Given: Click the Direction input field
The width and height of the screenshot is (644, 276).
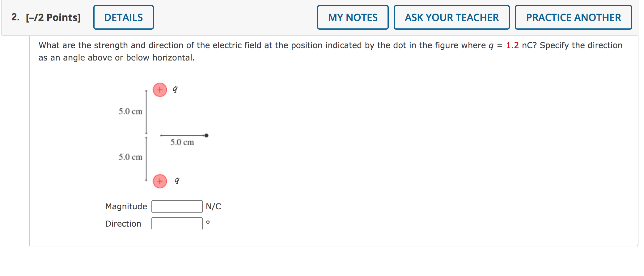Looking at the screenshot, I should [176, 223].
